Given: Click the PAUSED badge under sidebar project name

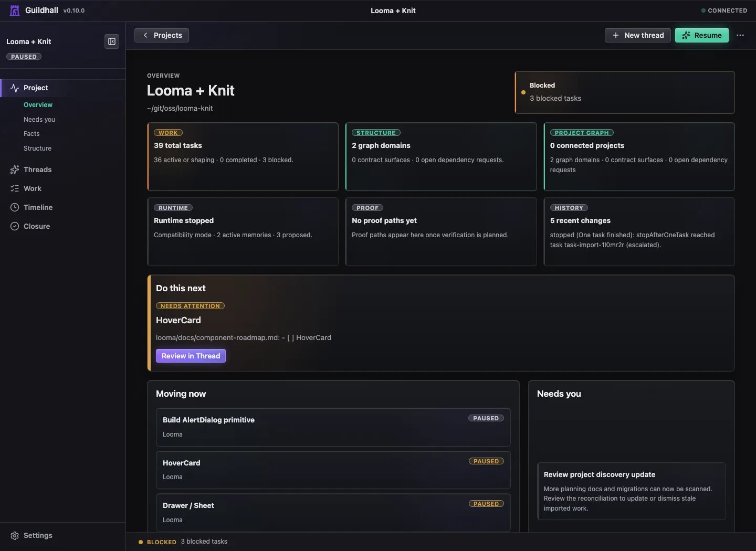Looking at the screenshot, I should (x=24, y=57).
